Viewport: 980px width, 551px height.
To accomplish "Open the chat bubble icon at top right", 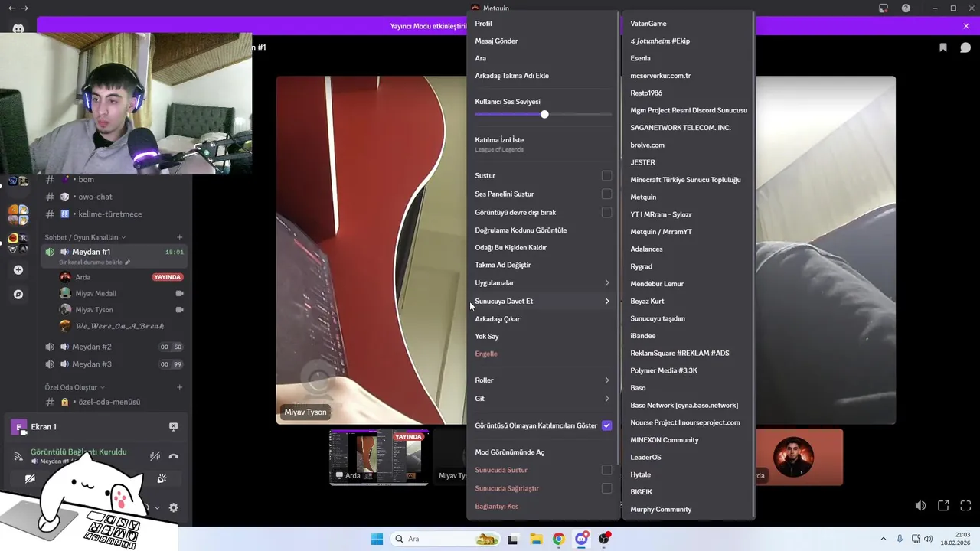I will (x=965, y=47).
